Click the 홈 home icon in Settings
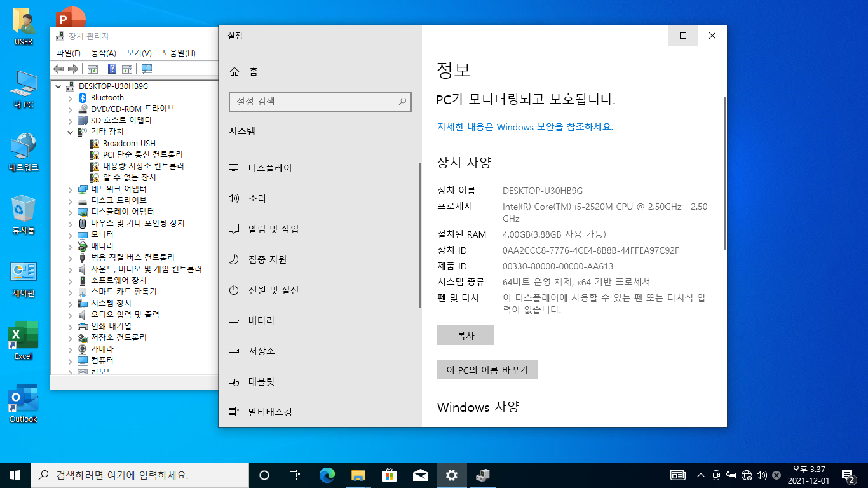Viewport: 868px width, 488px height. (x=234, y=72)
